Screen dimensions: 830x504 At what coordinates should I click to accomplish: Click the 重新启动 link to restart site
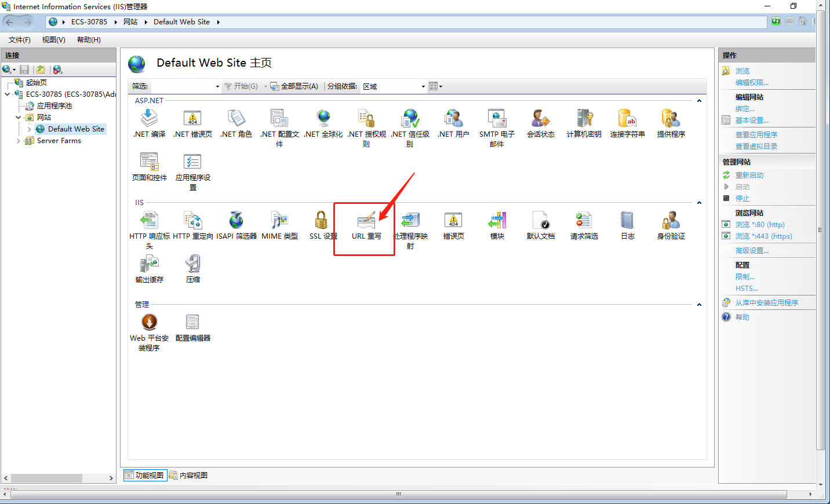click(750, 175)
